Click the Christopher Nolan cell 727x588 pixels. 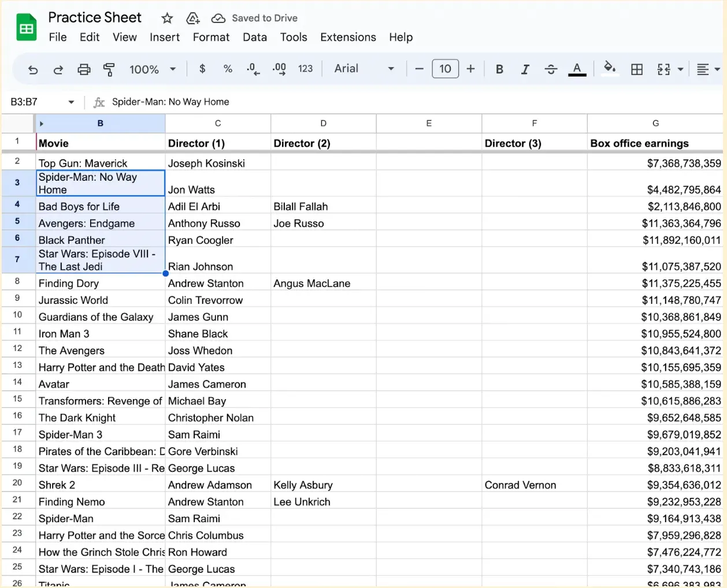[218, 418]
